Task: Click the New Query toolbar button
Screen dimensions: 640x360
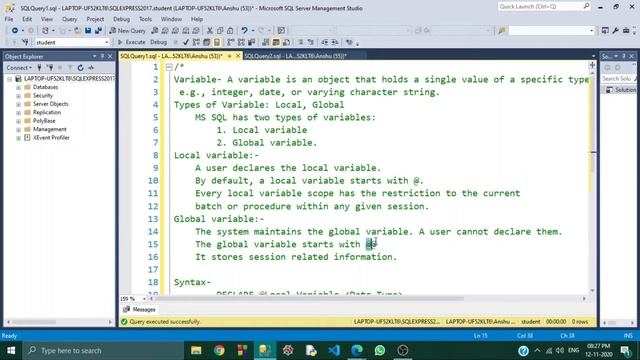Action: [x=127, y=31]
